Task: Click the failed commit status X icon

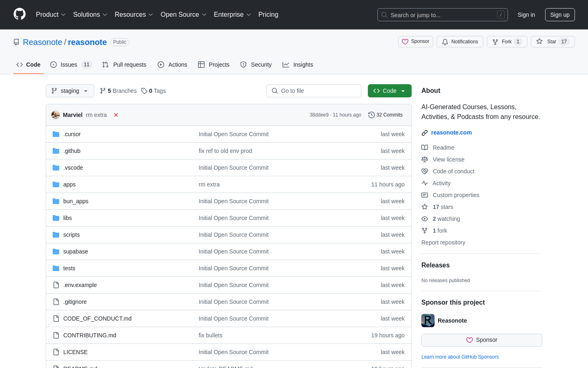Action: (x=116, y=115)
